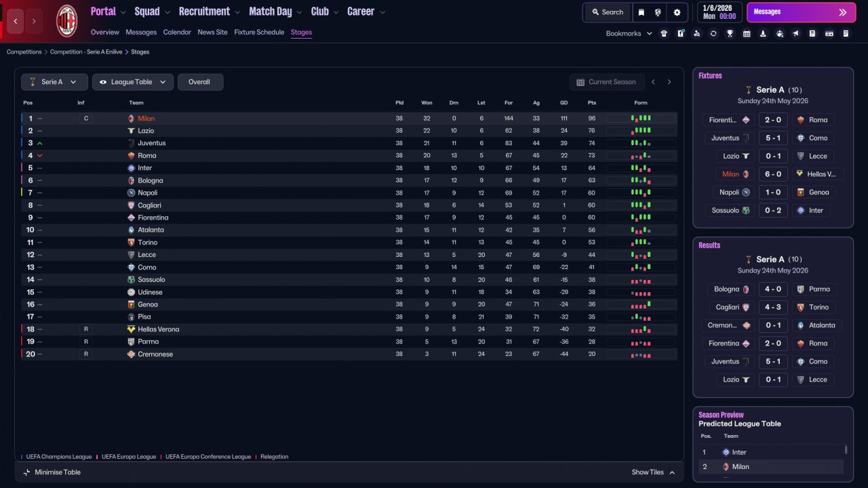Viewport: 868px width, 488px height.
Task: Click the Competitions breadcrumb link
Action: coord(24,52)
